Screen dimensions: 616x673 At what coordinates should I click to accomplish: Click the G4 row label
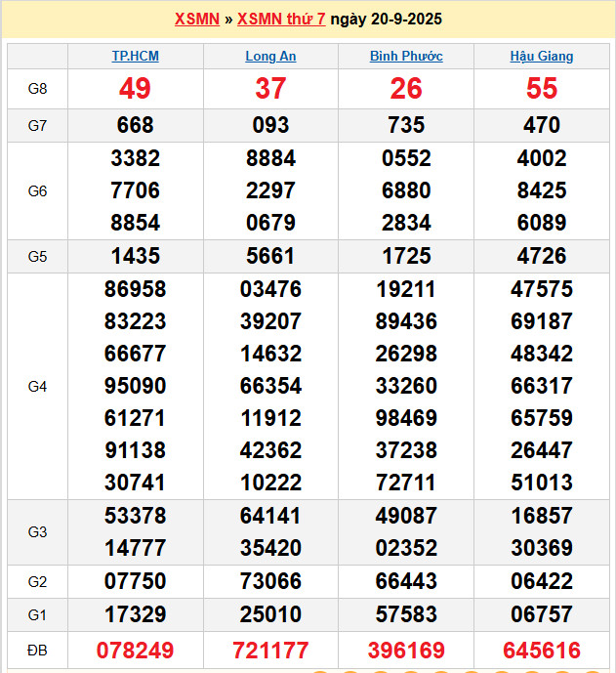pos(37,387)
